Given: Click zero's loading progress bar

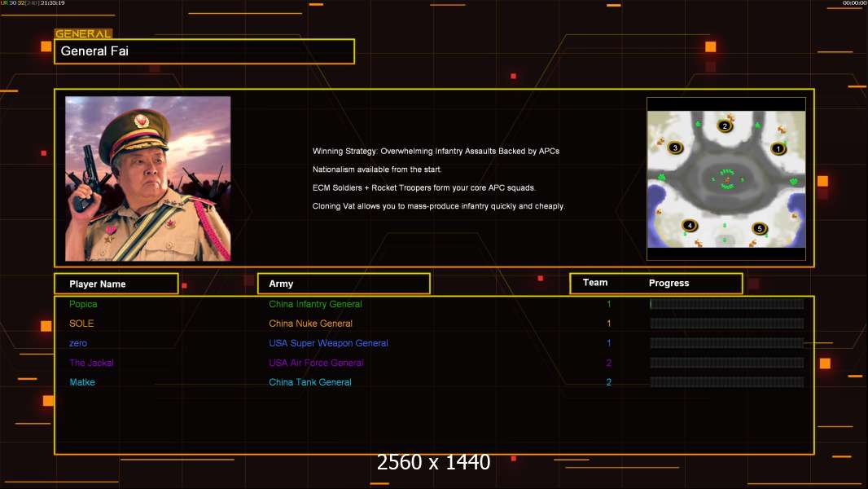Looking at the screenshot, I should (x=727, y=343).
